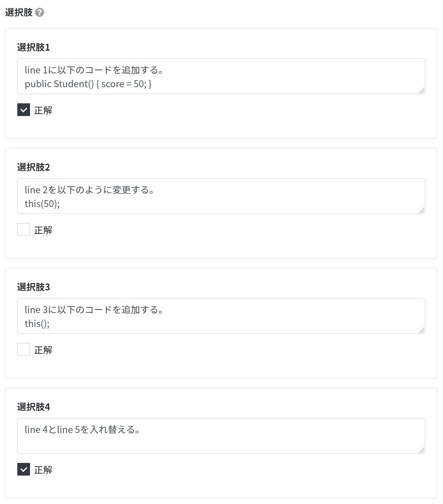Click the 正解 label under 選択肢3
Image resolution: width=443 pixels, height=504 pixels.
click(x=43, y=350)
